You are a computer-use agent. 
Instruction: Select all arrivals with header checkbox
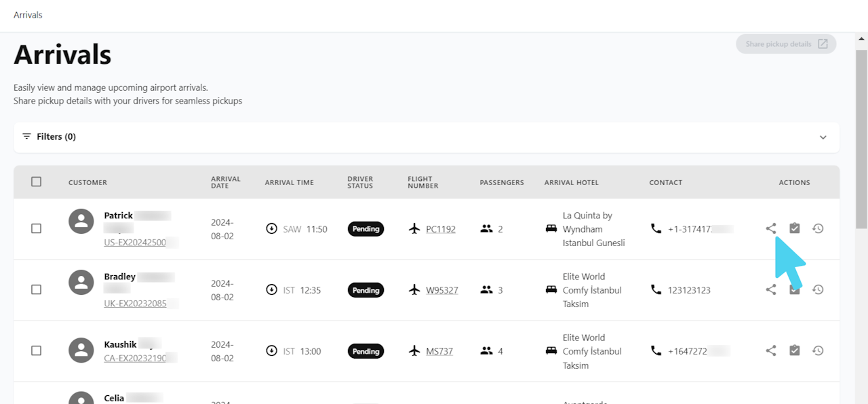[37, 182]
